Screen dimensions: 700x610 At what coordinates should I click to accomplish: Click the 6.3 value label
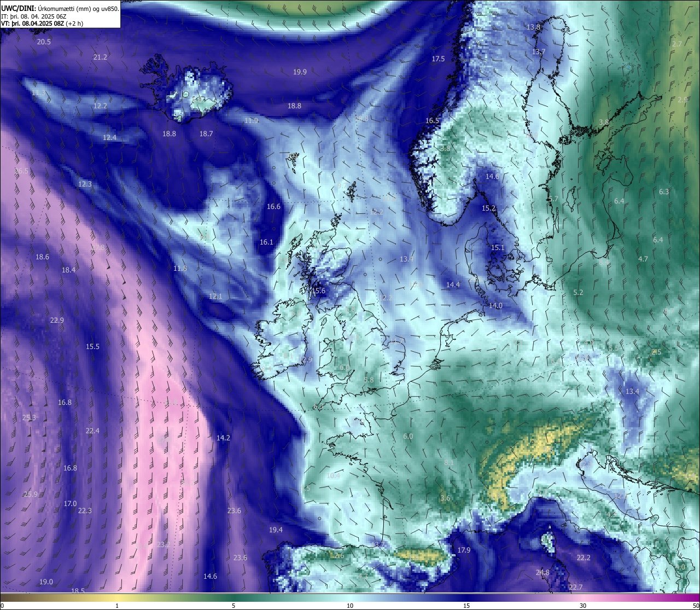point(664,191)
